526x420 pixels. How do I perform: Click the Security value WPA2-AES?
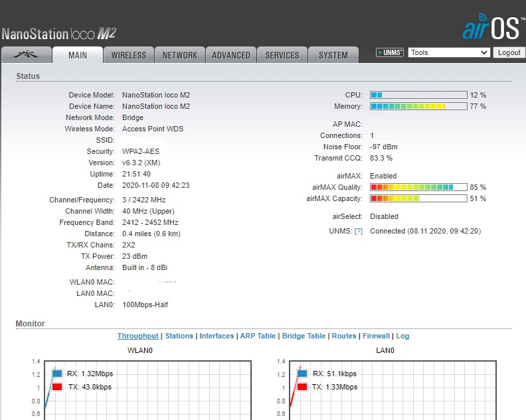(141, 151)
